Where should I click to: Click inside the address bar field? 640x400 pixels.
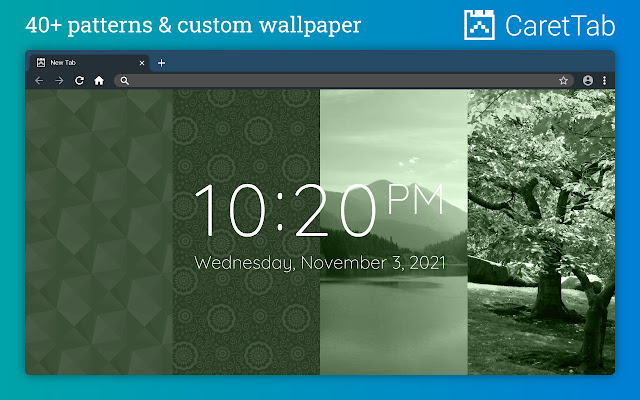tap(343, 81)
